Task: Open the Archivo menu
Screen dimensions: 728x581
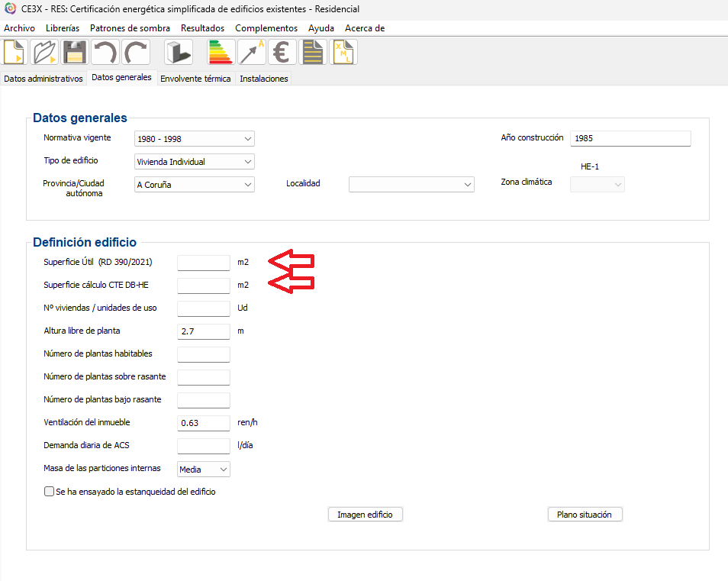Action: point(20,27)
